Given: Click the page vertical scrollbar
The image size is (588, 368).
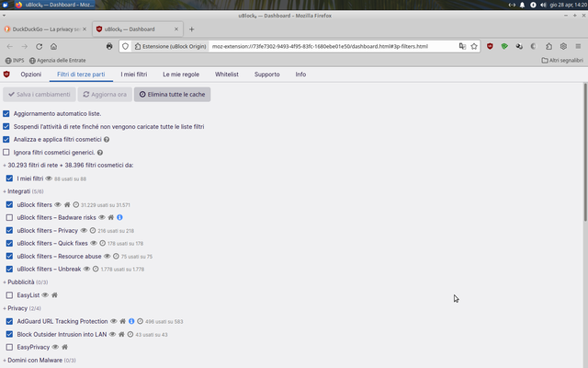Looking at the screenshot, I should point(585,152).
